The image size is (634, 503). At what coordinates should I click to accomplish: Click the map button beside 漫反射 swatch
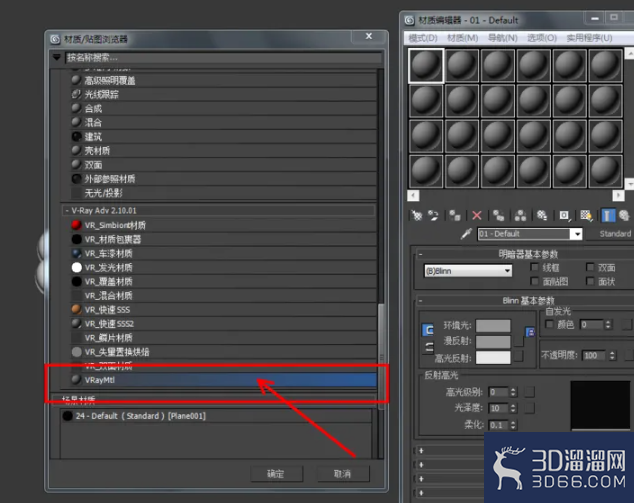click(519, 342)
